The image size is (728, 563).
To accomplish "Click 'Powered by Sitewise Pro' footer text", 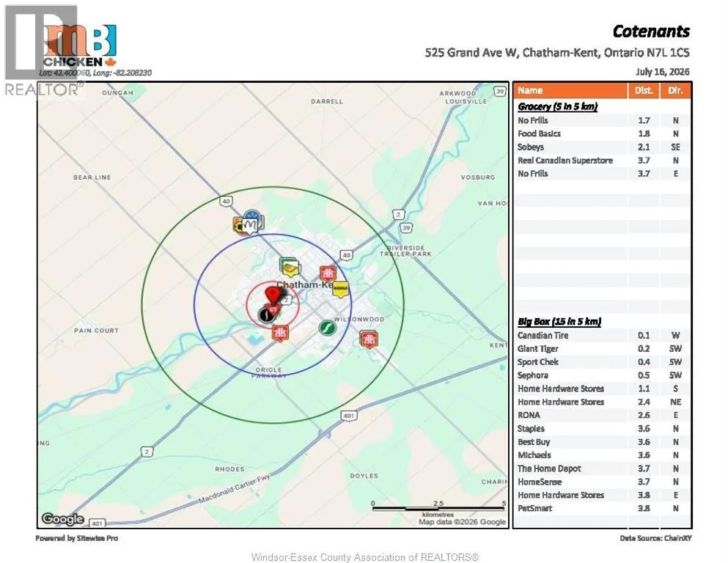I will click(x=76, y=538).
